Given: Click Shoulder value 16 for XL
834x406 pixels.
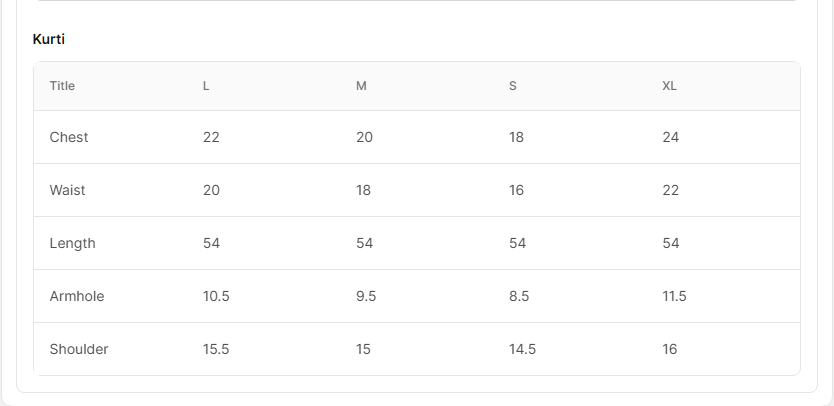Looking at the screenshot, I should tap(669, 349).
